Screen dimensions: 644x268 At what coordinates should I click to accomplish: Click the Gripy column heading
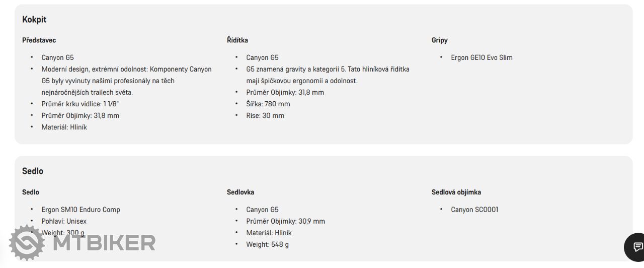440,40
